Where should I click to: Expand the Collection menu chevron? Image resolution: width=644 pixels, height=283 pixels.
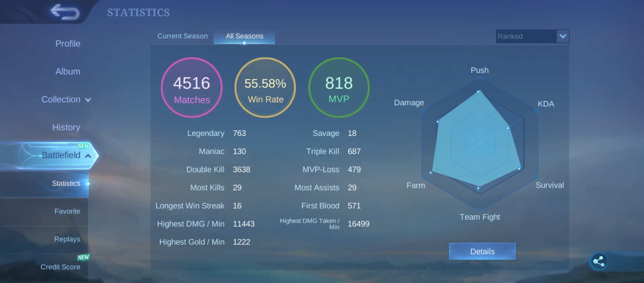tap(88, 100)
